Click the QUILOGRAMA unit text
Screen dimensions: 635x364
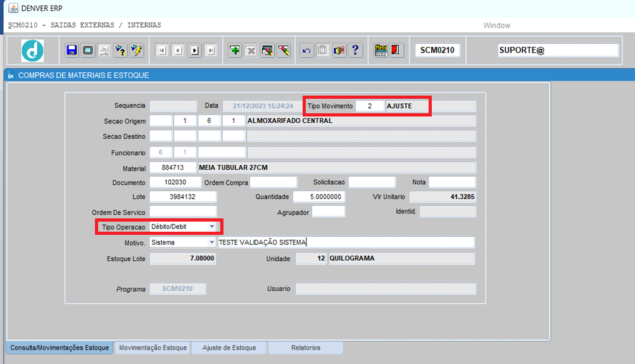click(352, 258)
